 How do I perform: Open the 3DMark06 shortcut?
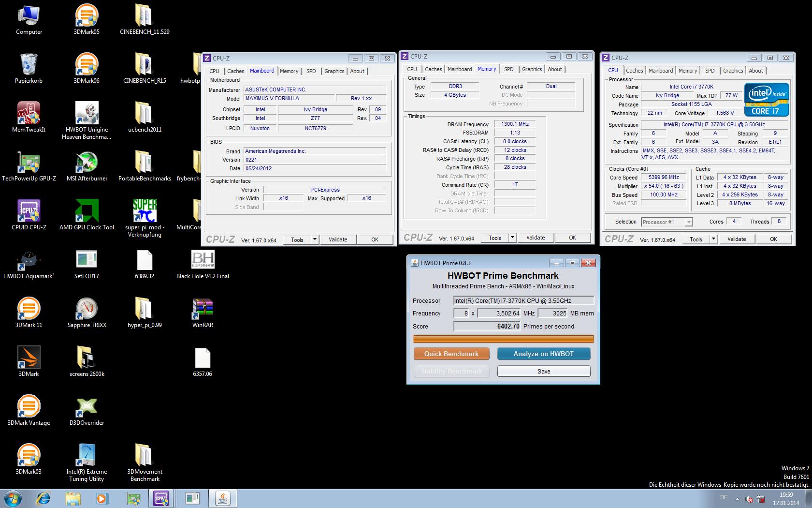coord(87,69)
